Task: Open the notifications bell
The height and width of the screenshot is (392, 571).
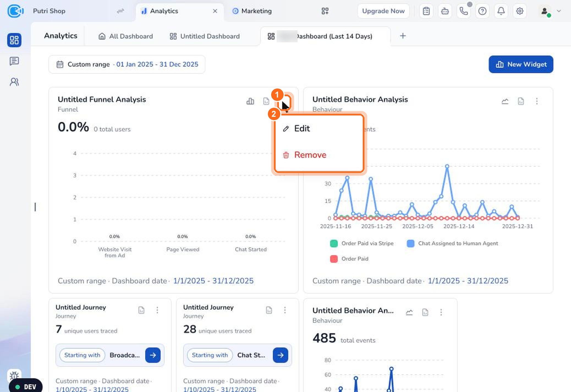Action: click(x=501, y=11)
